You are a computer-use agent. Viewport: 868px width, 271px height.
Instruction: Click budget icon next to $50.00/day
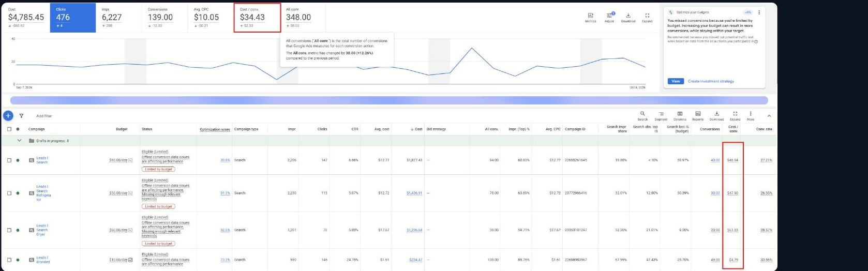tap(130, 193)
